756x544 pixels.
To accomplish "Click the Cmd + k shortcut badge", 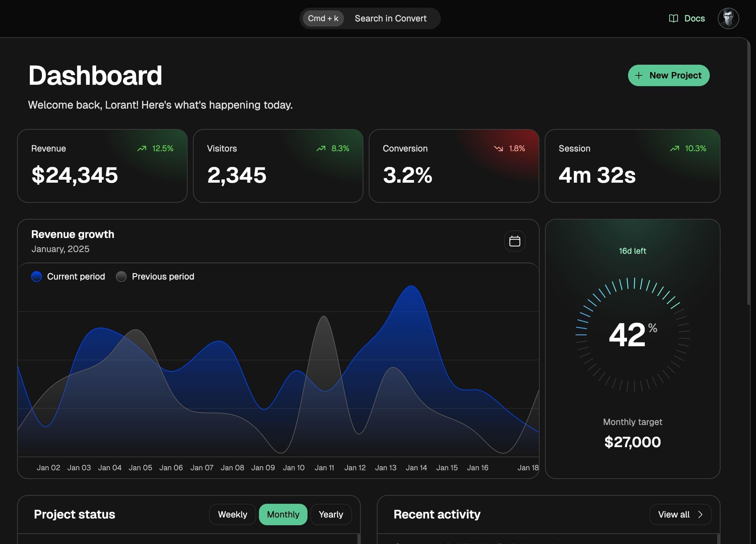I will tap(323, 18).
